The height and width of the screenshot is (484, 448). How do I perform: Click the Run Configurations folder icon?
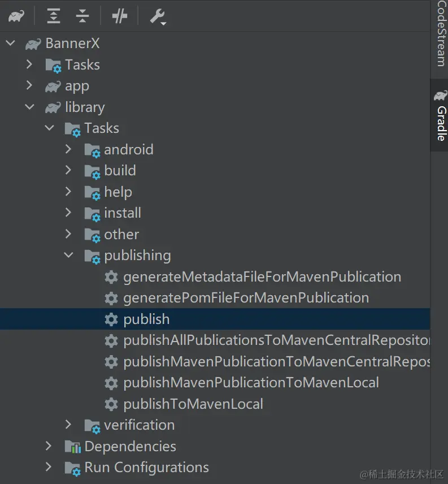pyautogui.click(x=73, y=468)
